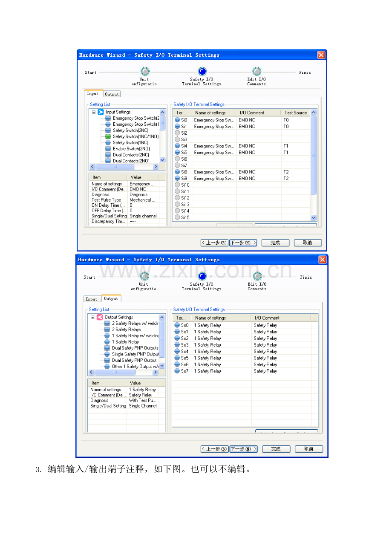This screenshot has height=555, width=392.
Task: Select the Si4 terminal icon
Action: tap(177, 146)
